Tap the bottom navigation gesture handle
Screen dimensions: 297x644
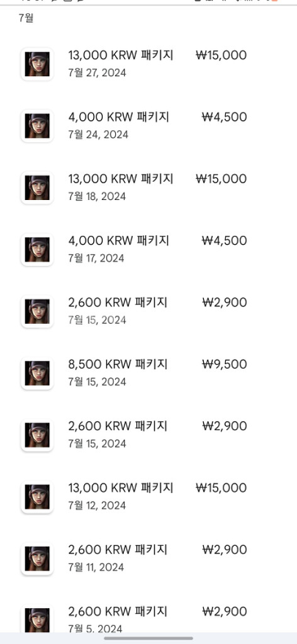pos(148,638)
